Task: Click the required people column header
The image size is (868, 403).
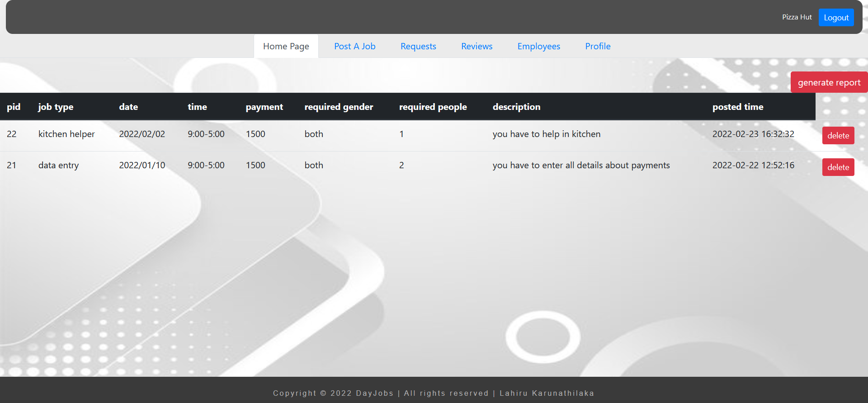Action: coord(433,107)
